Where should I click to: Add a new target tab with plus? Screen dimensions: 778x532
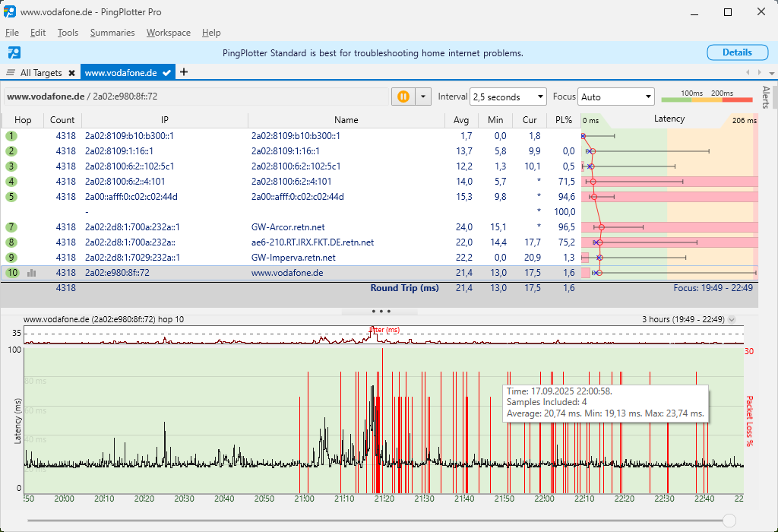pos(184,72)
